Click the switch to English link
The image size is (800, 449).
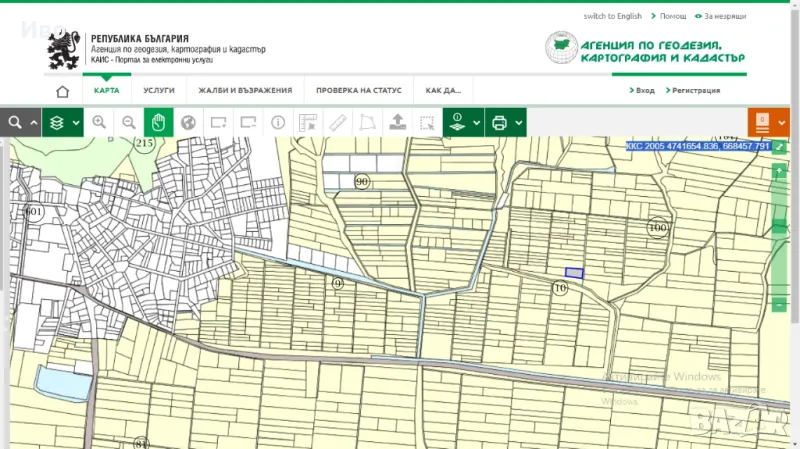[x=613, y=16]
